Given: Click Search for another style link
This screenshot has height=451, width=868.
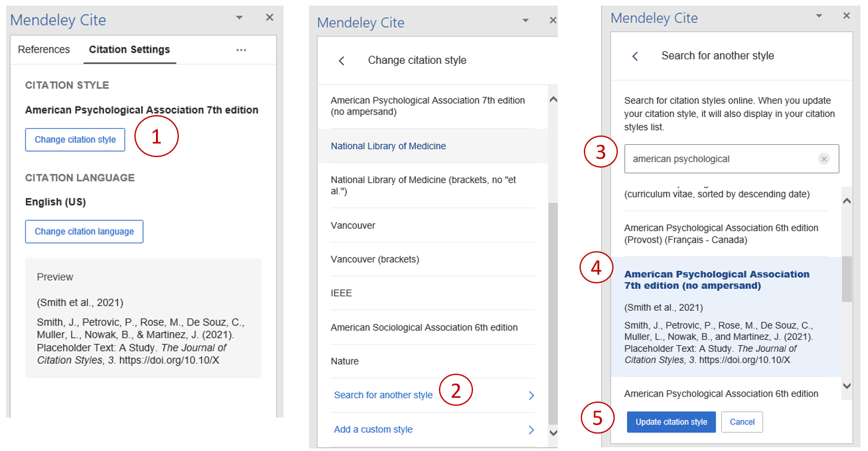Looking at the screenshot, I should (x=383, y=395).
